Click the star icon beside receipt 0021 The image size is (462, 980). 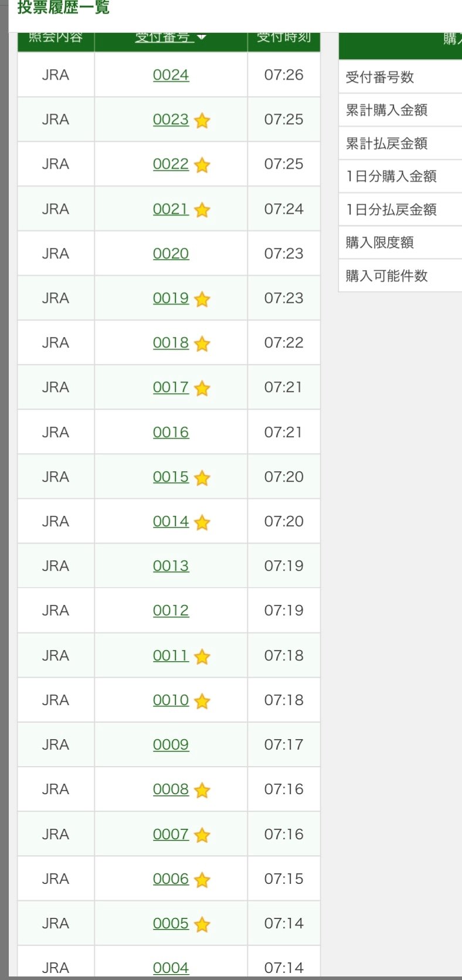[202, 210]
